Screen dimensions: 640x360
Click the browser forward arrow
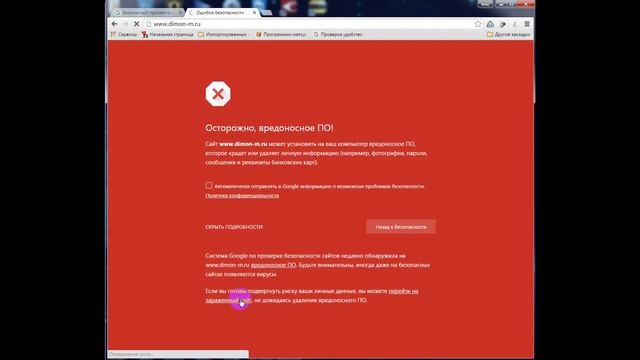(x=126, y=24)
